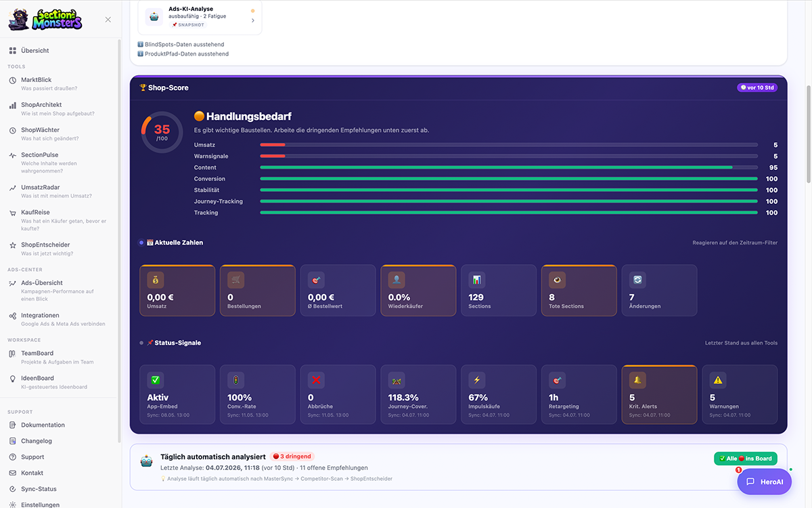The width and height of the screenshot is (812, 508).
Task: Open the Warnungen status card
Action: pyautogui.click(x=740, y=394)
